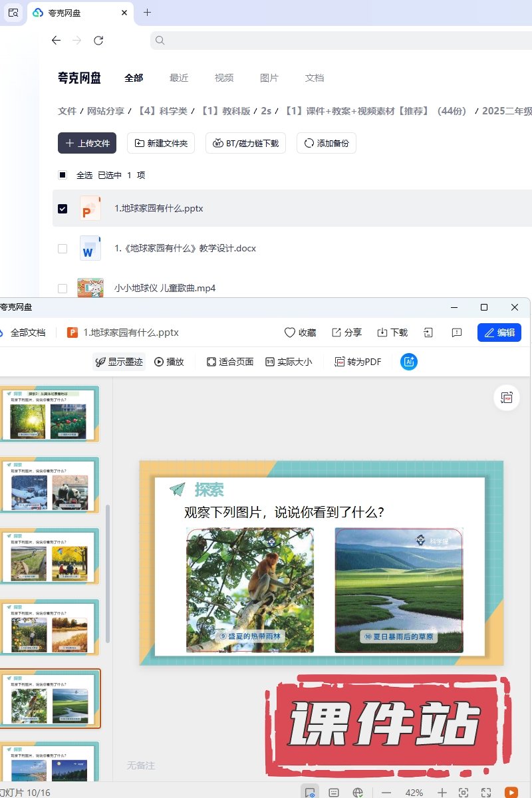The image size is (532, 798).
Task: Click 转为PDF in the toolbar
Action: tap(358, 362)
